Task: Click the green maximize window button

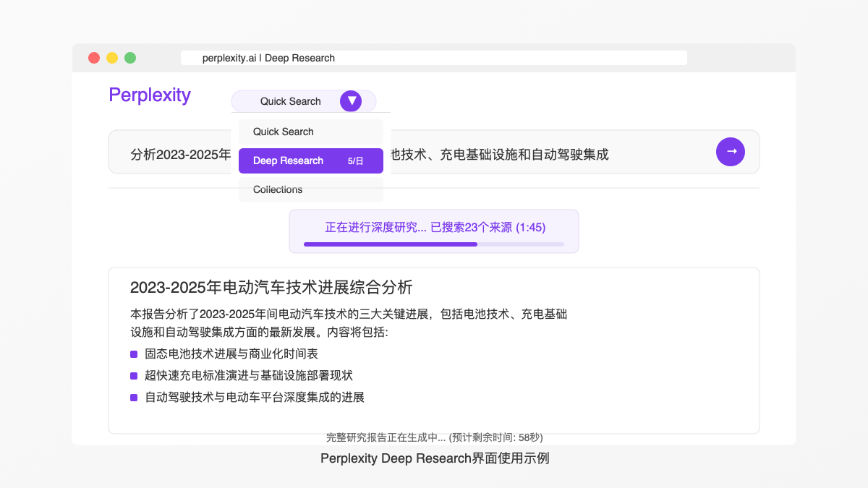Action: pyautogui.click(x=130, y=58)
